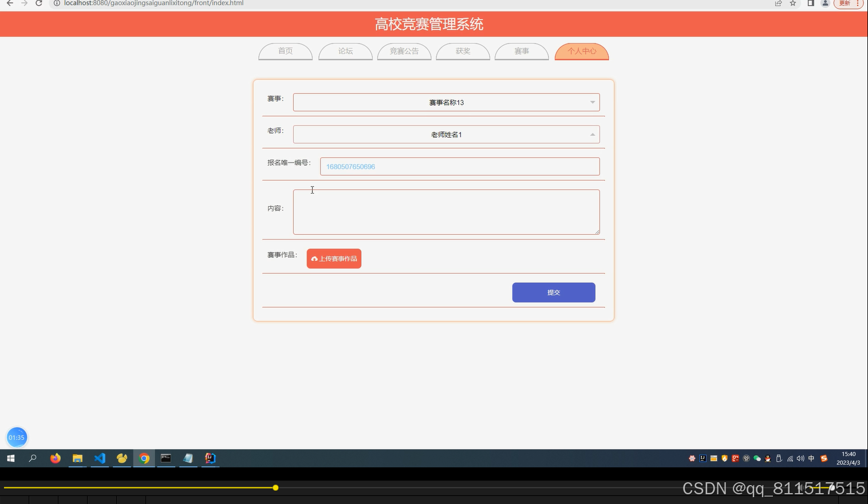Click the 上传赛事作品 upload button
Image resolution: width=868 pixels, height=504 pixels.
(x=334, y=258)
